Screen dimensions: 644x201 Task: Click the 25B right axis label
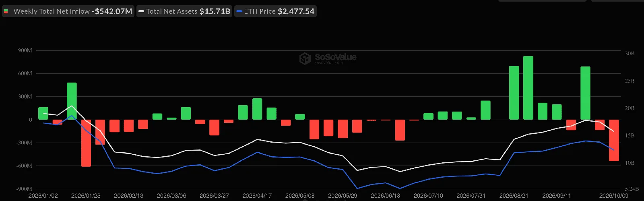(x=630, y=81)
